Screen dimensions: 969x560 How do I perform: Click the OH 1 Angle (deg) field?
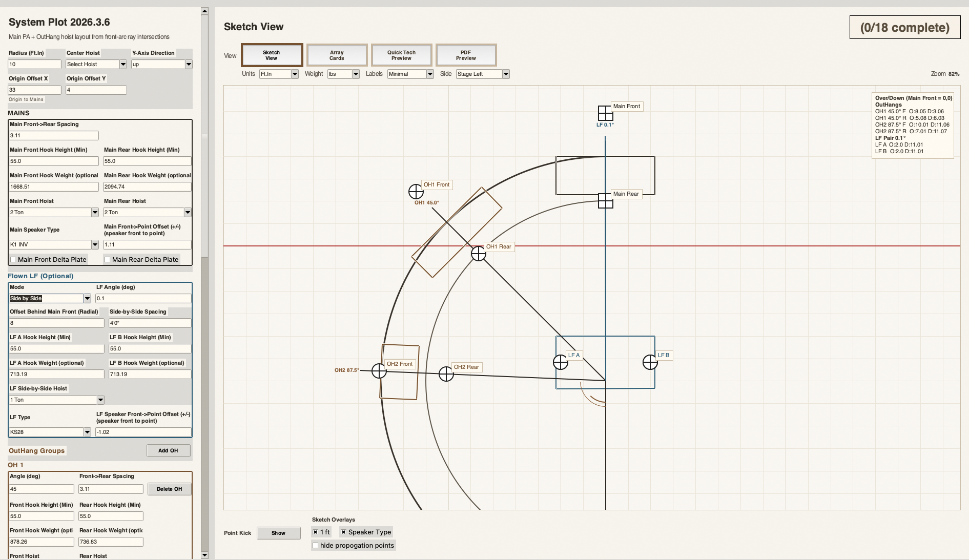coord(42,489)
